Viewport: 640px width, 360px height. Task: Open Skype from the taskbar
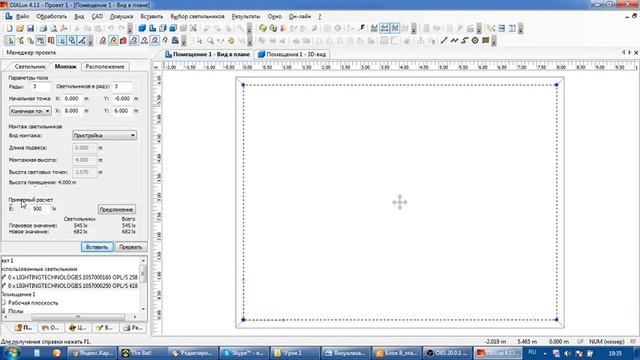click(x=244, y=353)
